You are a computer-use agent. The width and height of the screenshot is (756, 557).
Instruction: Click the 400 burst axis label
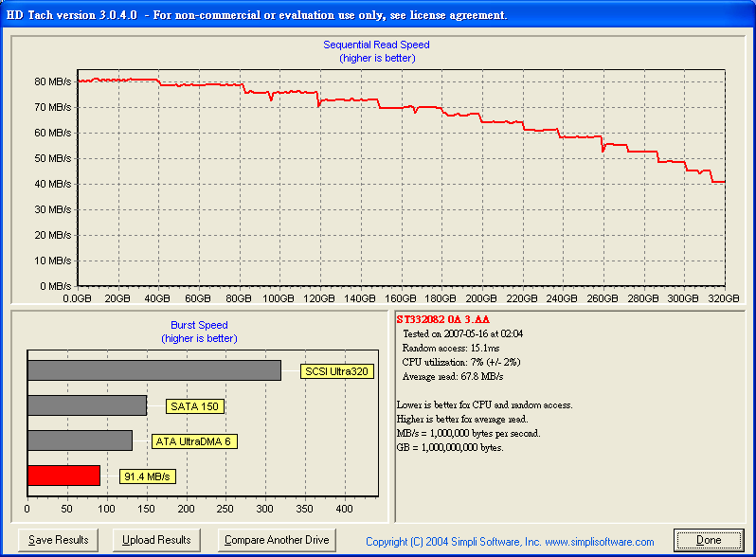[x=344, y=509]
